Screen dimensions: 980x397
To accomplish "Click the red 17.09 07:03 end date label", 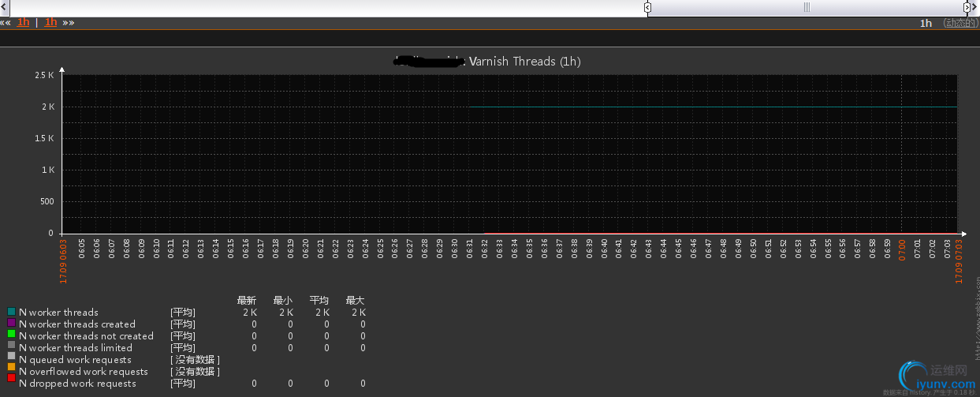I will click(x=959, y=260).
